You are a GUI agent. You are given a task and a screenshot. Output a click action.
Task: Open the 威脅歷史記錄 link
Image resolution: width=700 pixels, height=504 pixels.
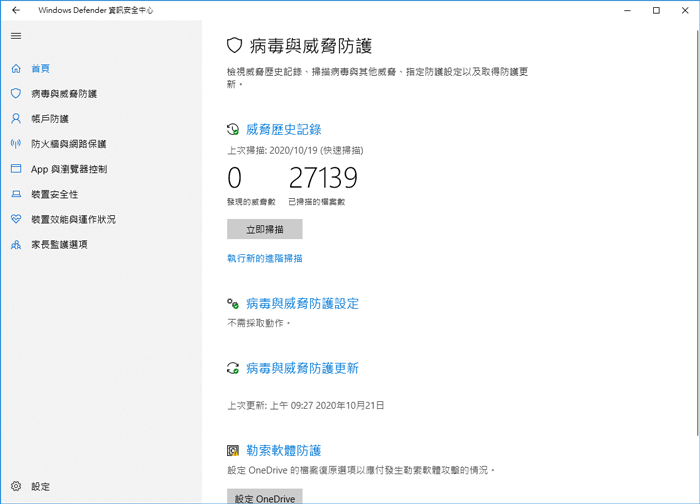(284, 129)
